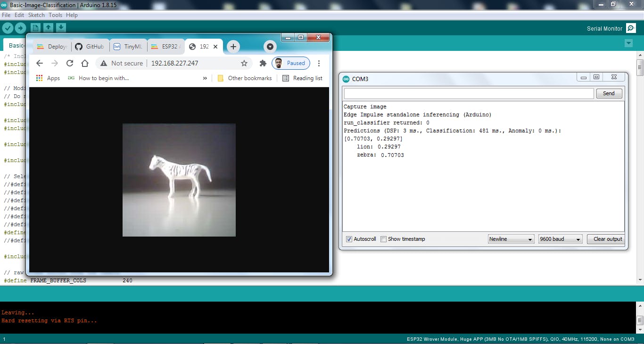This screenshot has width=644, height=344.
Task: Click the zebra camera image
Action: pos(179,180)
